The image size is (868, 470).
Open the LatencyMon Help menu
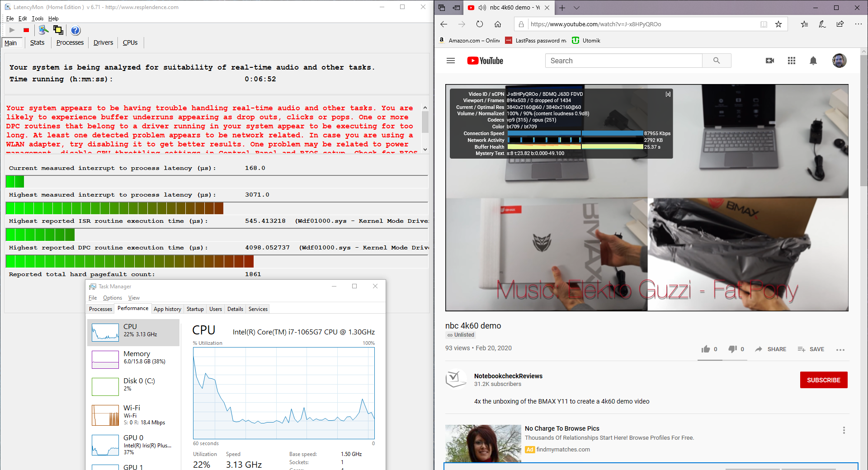coord(53,19)
